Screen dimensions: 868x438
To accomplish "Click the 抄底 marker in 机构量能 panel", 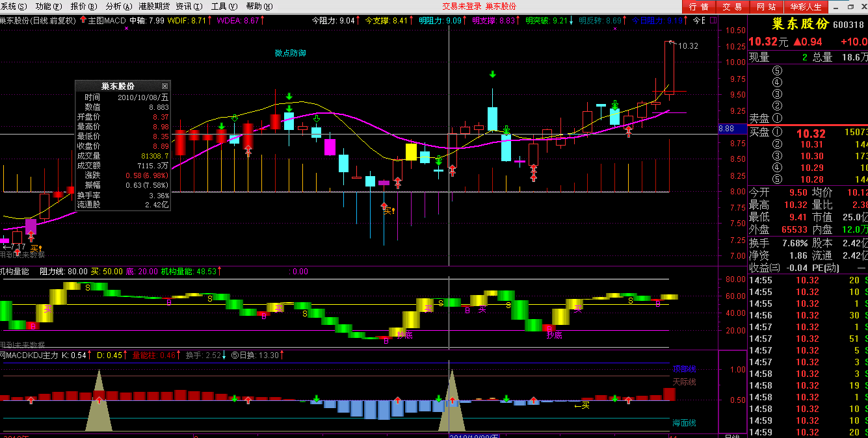I will (x=405, y=335).
